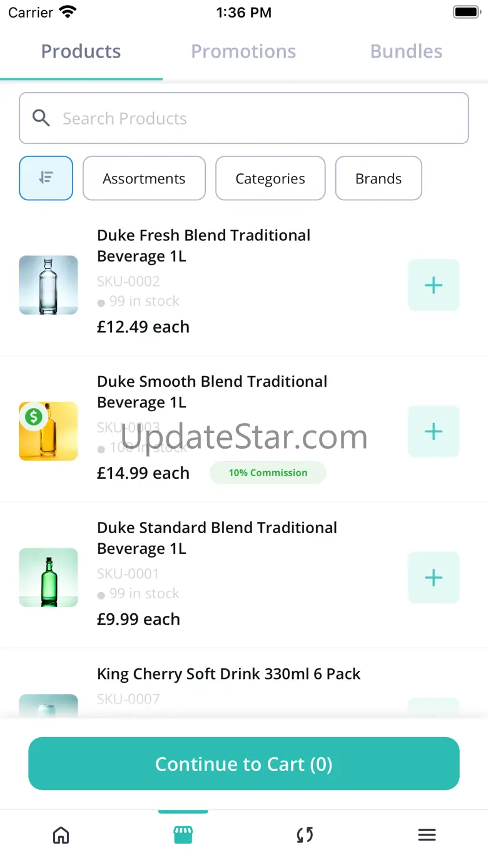Tap the search magnifier icon
This screenshot has width=488, height=868.
41,118
